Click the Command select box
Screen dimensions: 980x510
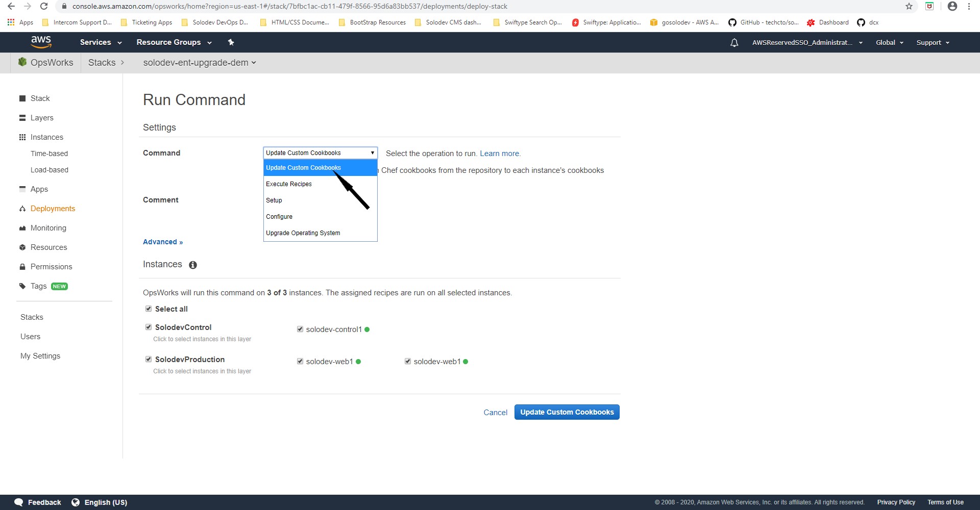(x=320, y=153)
